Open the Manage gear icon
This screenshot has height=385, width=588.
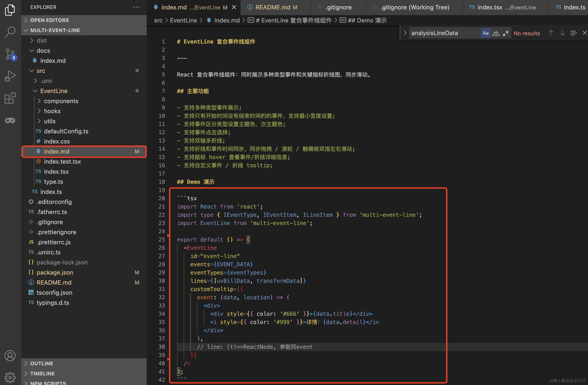(10, 377)
